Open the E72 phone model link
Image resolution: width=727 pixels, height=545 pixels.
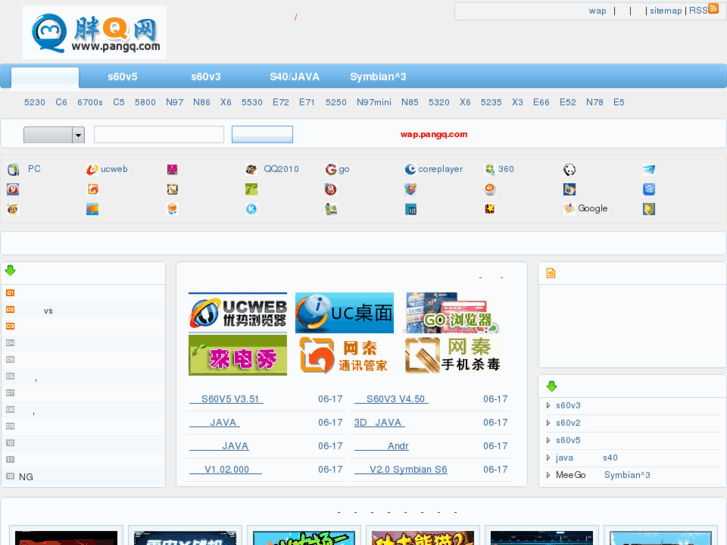point(281,103)
